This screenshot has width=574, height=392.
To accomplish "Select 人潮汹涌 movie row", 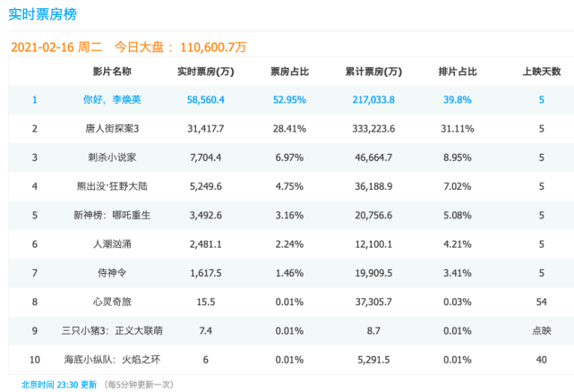I will coord(112,244).
